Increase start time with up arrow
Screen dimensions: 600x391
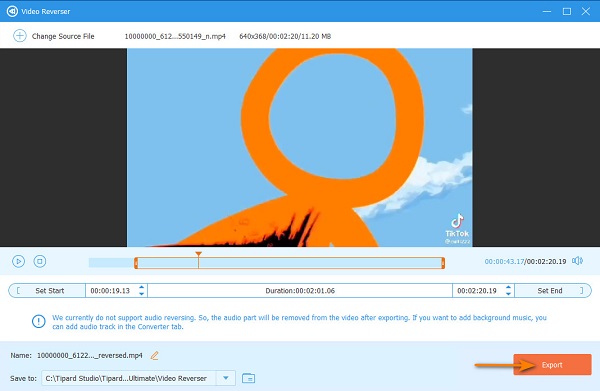pyautogui.click(x=142, y=287)
